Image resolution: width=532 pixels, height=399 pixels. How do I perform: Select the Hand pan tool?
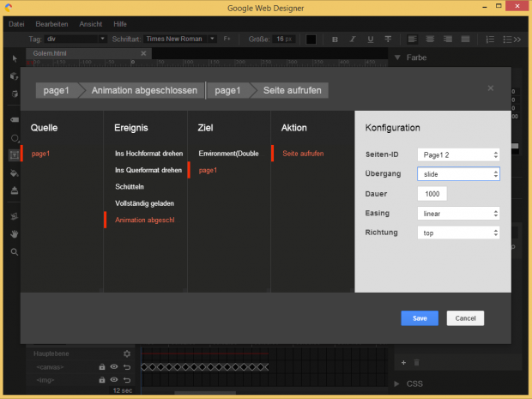(x=15, y=233)
